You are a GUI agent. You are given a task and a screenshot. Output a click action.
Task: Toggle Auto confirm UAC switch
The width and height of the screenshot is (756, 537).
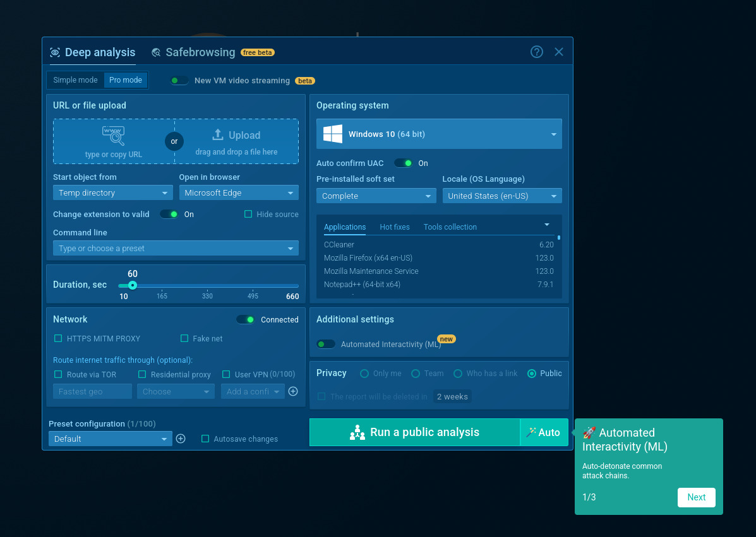coord(403,163)
